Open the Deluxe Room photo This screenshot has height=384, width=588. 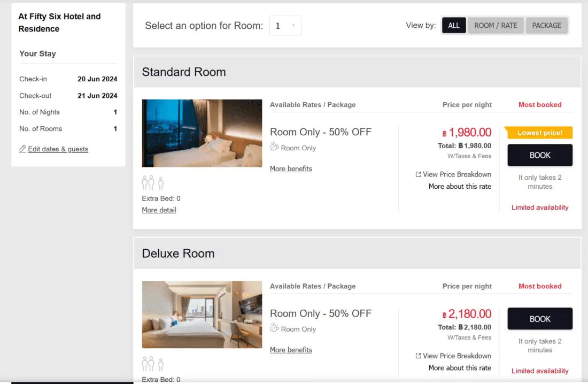(202, 314)
